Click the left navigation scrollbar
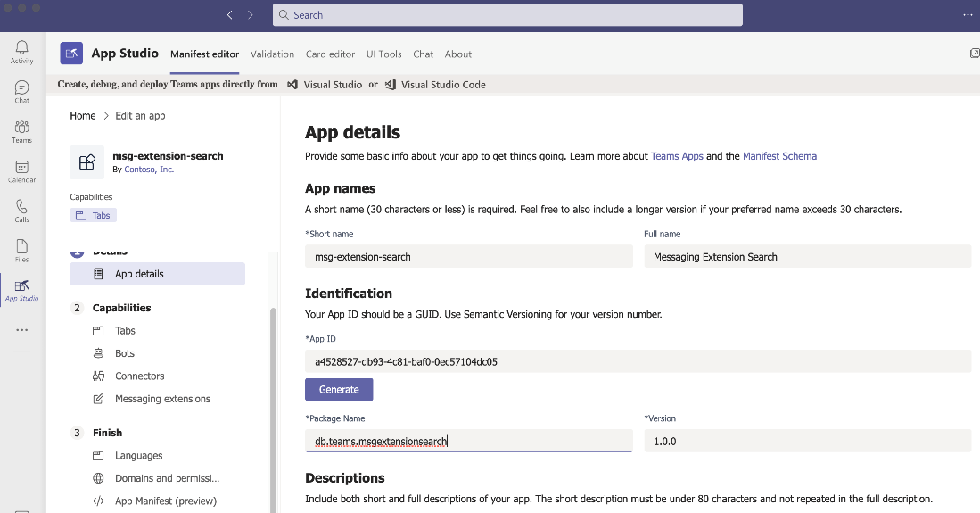The height and width of the screenshot is (513, 980). point(273,410)
